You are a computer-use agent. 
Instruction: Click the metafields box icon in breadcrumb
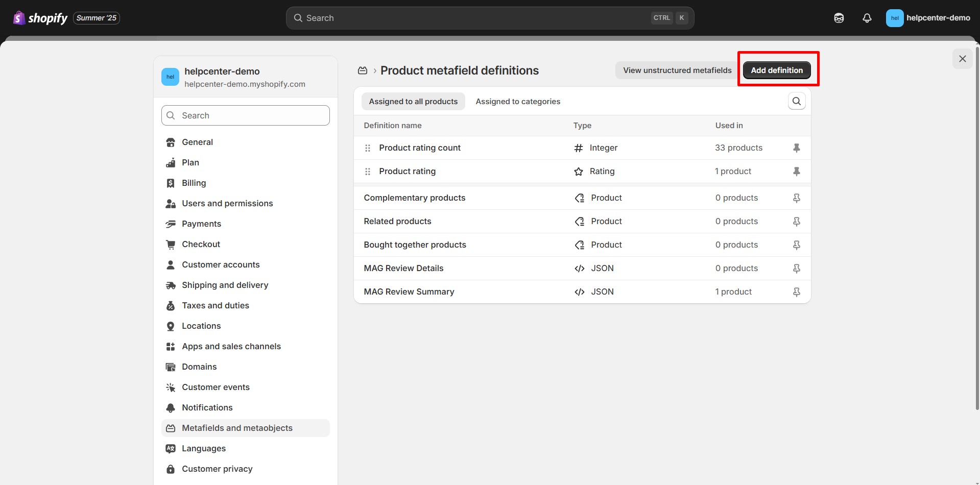363,70
